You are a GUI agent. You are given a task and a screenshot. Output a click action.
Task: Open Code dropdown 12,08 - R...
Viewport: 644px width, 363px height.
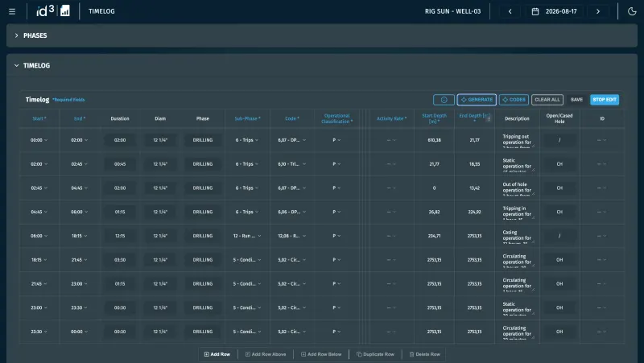click(x=291, y=236)
